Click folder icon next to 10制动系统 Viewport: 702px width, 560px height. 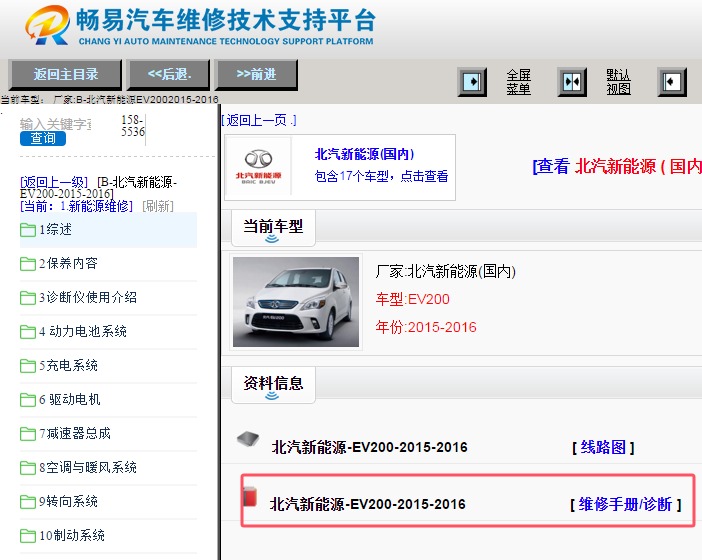pyautogui.click(x=28, y=536)
